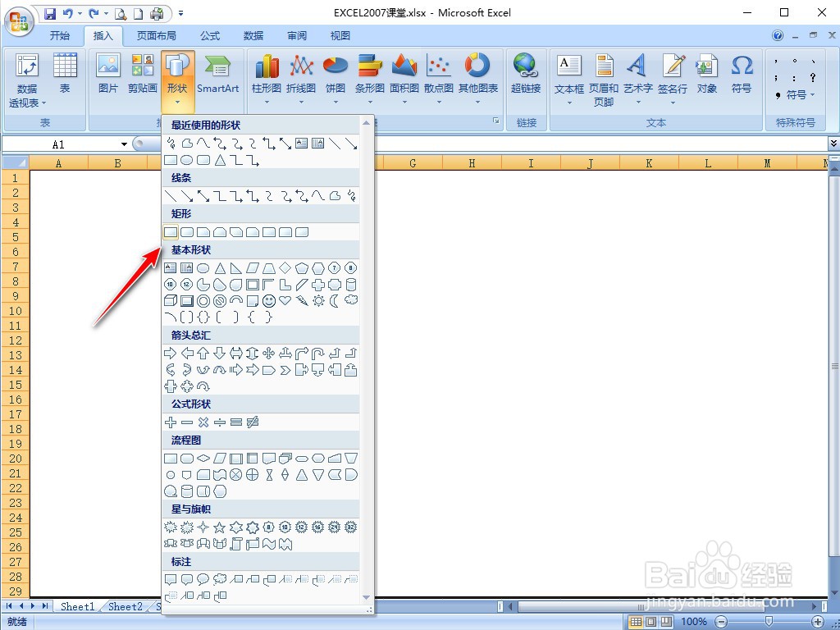Select the Rounded Rectangle shape
Image resolution: width=840 pixels, height=630 pixels.
coord(187,232)
